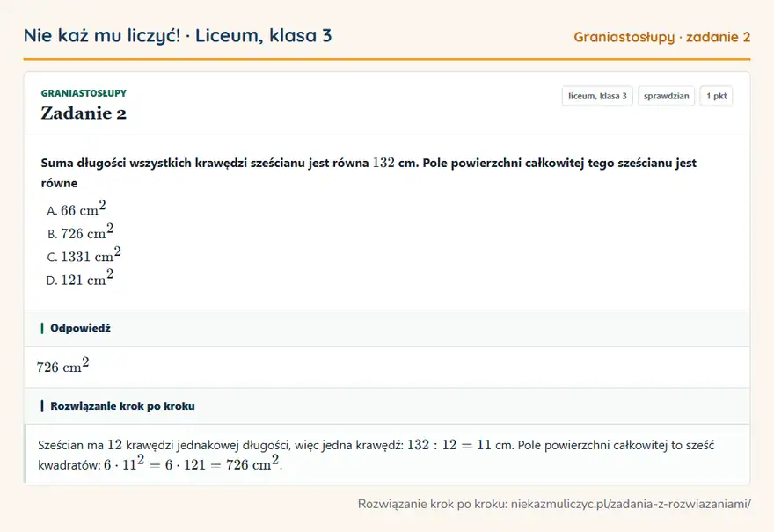The width and height of the screenshot is (774, 532).
Task: Click the answer value 726 cm²
Action: [x=62, y=366]
